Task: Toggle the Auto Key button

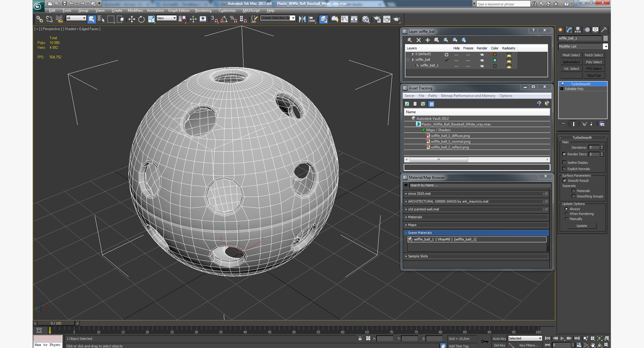Action: (x=499, y=338)
